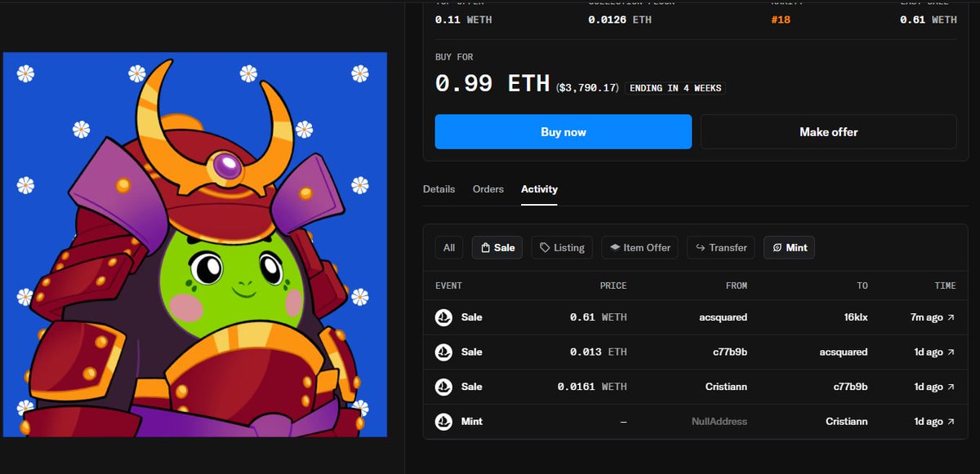Click the samurai frog NFT image
Screen dimensions: 980x474
point(194,245)
